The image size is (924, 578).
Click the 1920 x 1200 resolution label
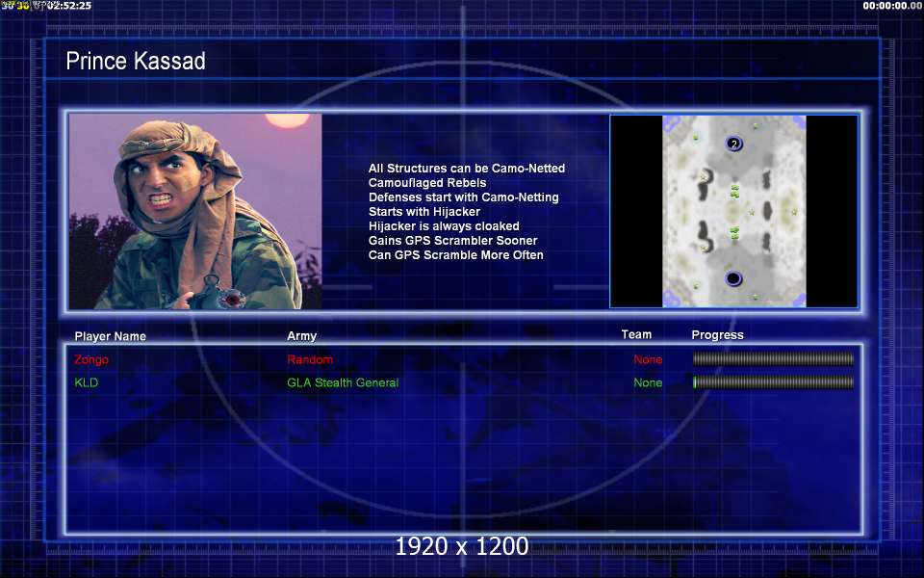tap(461, 546)
